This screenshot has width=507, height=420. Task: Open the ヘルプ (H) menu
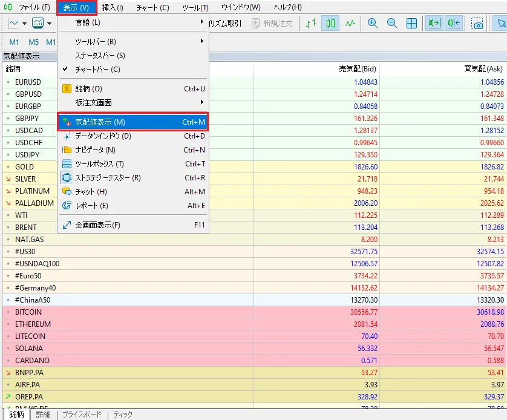[287, 7]
